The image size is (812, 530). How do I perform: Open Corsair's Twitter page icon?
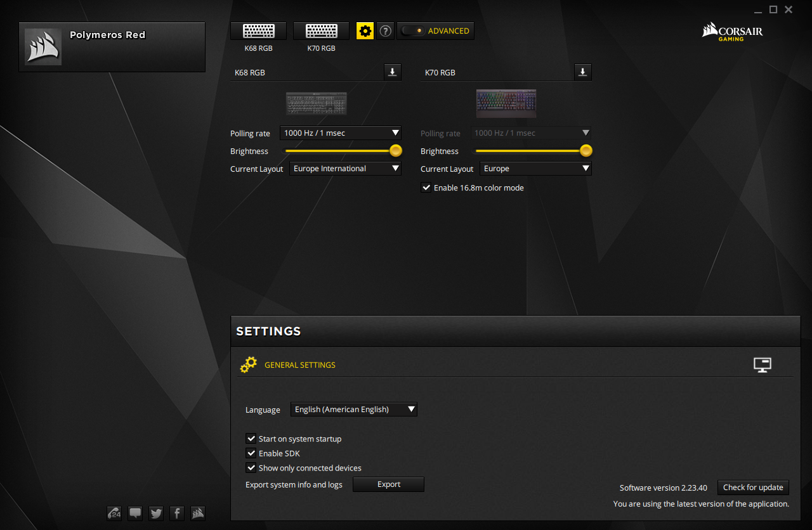click(x=156, y=514)
